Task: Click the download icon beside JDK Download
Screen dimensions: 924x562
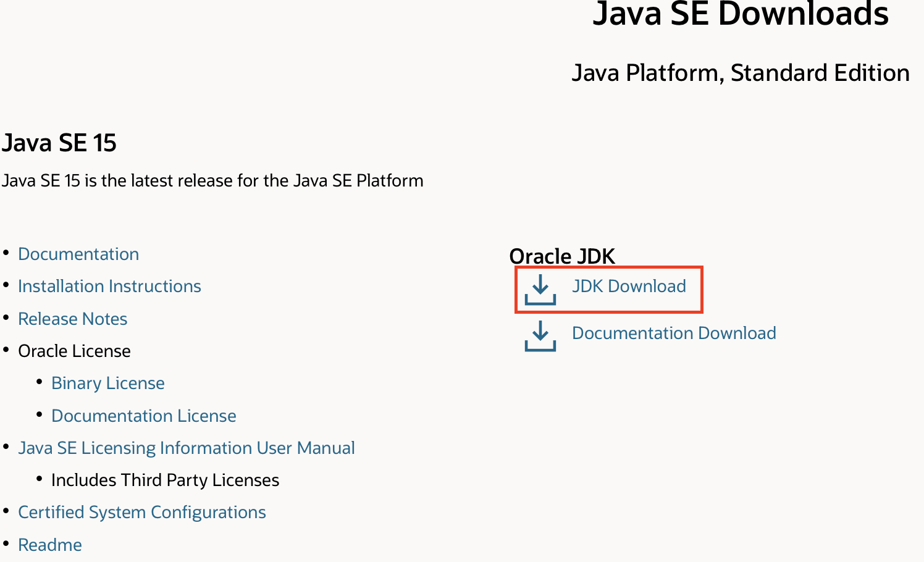Action: 540,290
